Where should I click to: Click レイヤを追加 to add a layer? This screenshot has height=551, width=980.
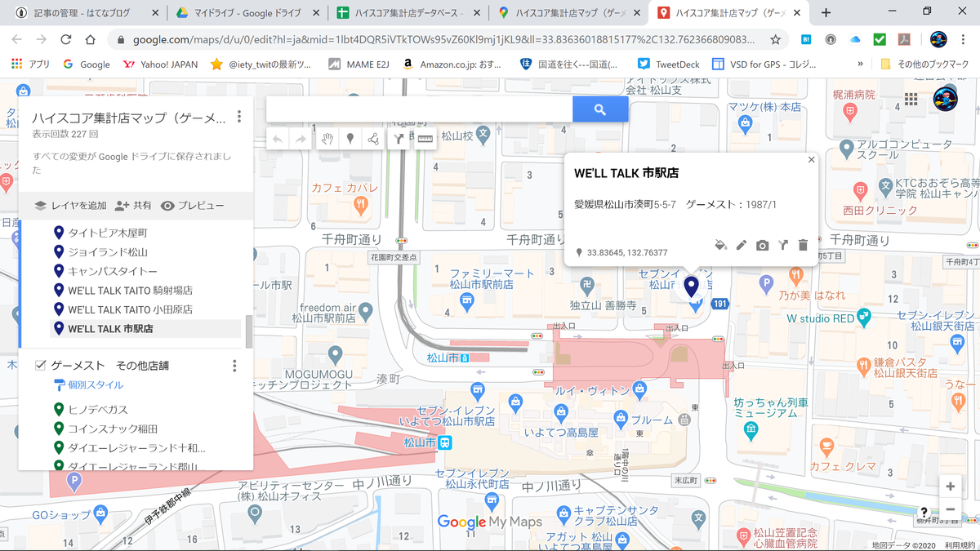70,206
